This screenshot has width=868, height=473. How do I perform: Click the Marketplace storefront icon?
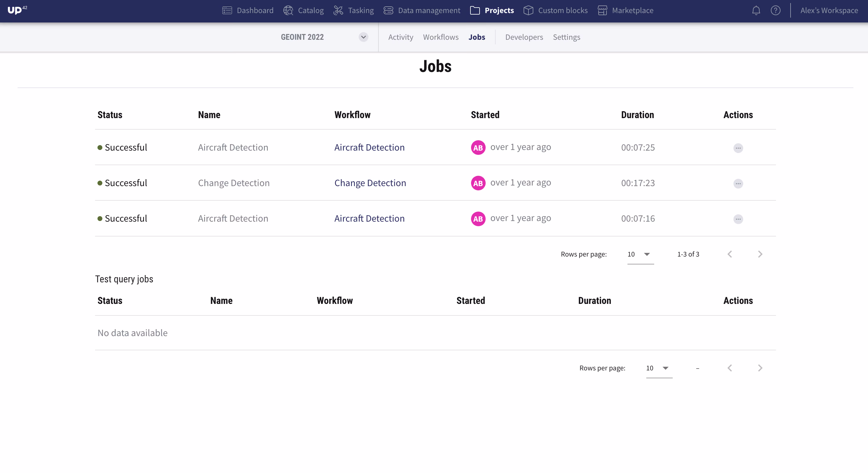tap(602, 10)
